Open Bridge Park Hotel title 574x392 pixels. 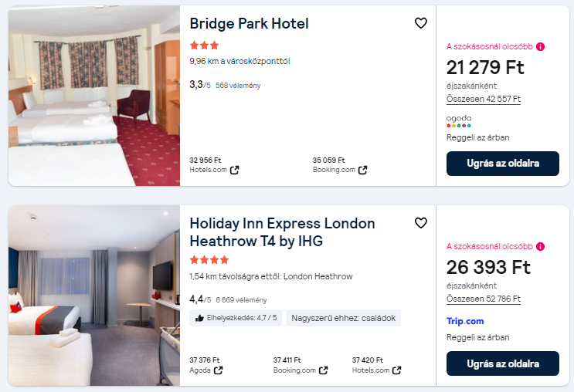point(249,24)
